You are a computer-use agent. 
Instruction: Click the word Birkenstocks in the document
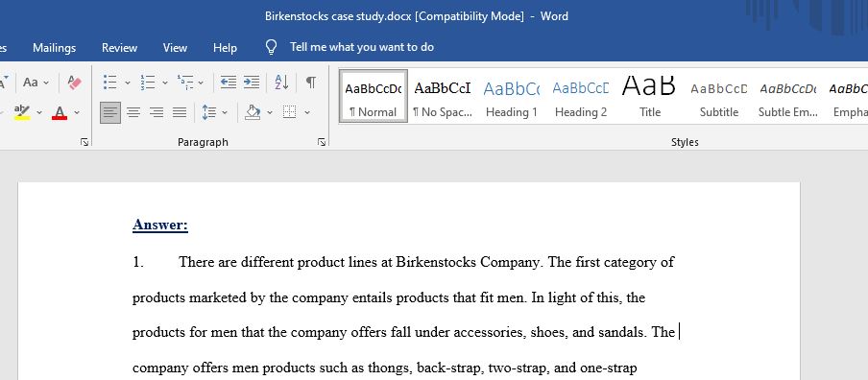436,262
